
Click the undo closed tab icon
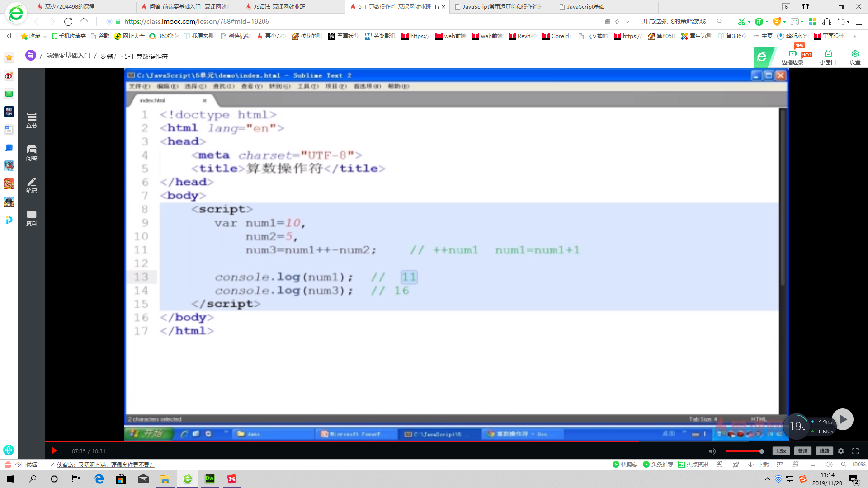[841, 22]
